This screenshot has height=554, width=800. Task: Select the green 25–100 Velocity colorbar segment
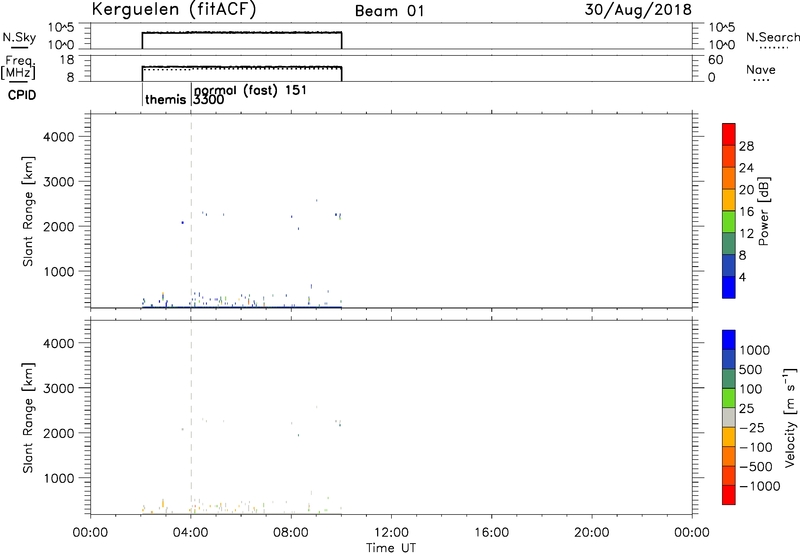[x=729, y=398]
